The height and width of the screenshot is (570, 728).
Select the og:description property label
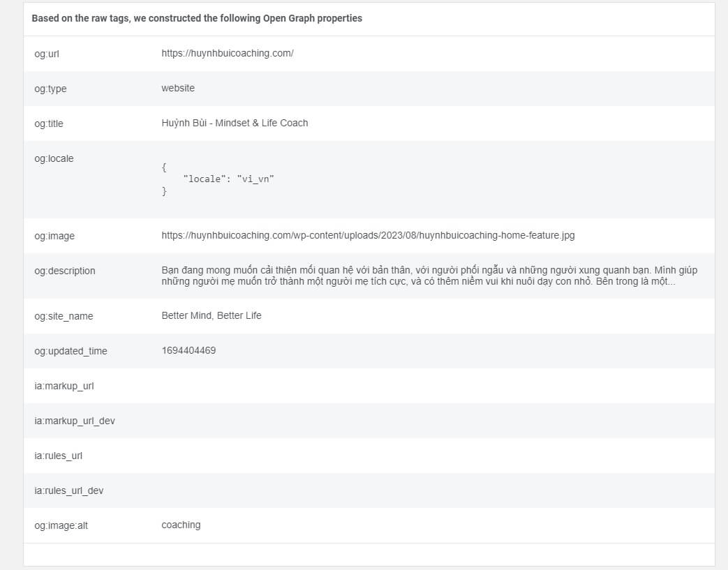[x=64, y=271]
